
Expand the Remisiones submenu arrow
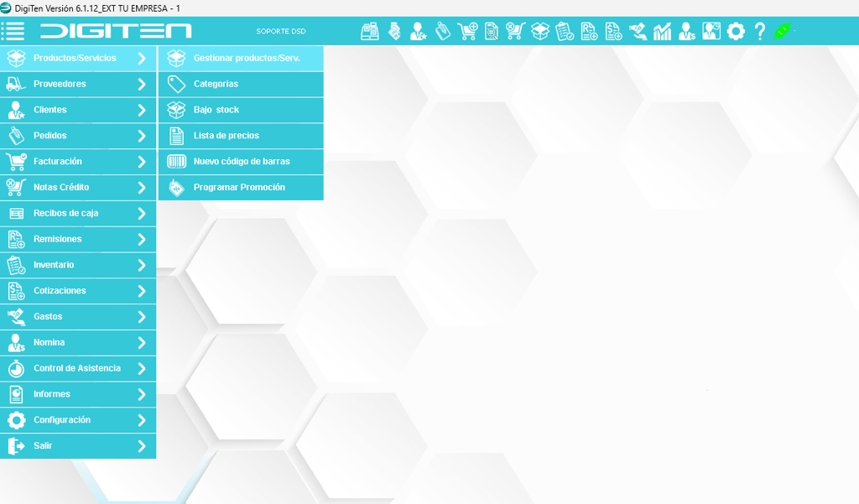142,239
